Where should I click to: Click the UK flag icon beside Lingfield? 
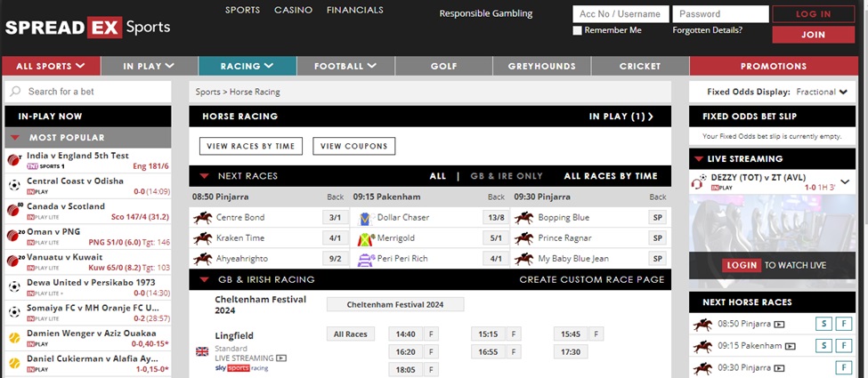click(202, 351)
